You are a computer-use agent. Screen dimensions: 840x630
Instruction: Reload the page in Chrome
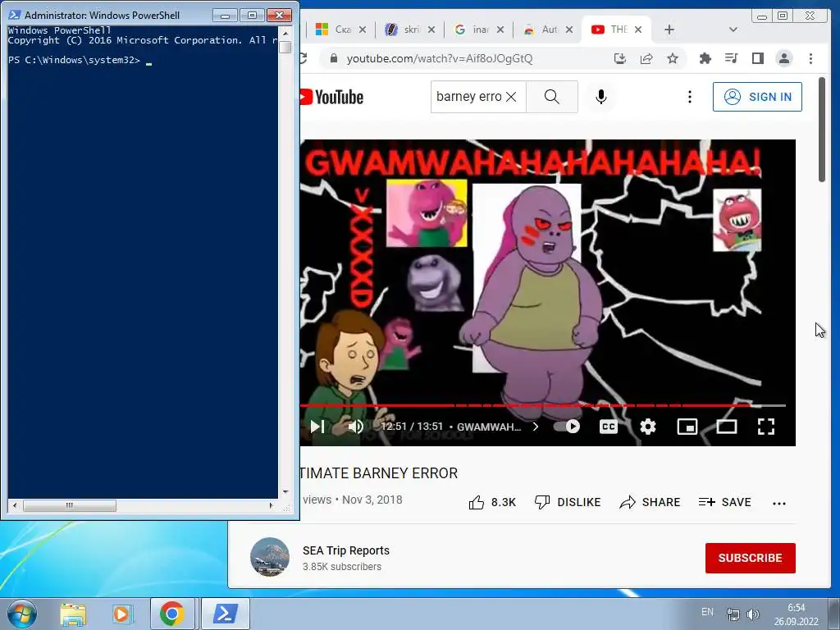point(304,58)
